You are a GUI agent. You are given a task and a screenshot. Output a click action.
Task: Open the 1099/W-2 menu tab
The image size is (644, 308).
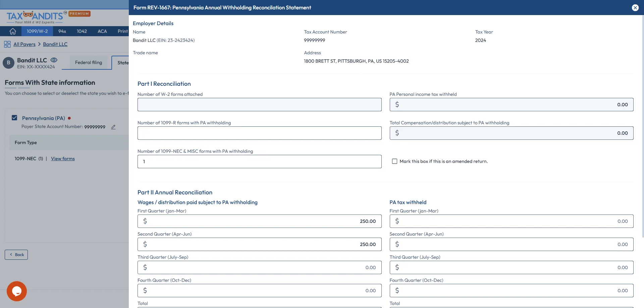(x=37, y=31)
